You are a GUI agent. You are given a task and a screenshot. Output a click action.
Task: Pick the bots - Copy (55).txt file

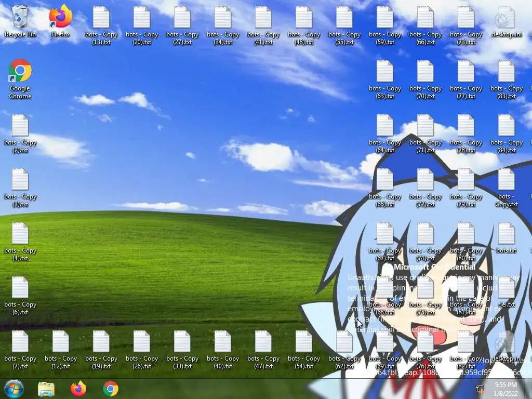344,26
